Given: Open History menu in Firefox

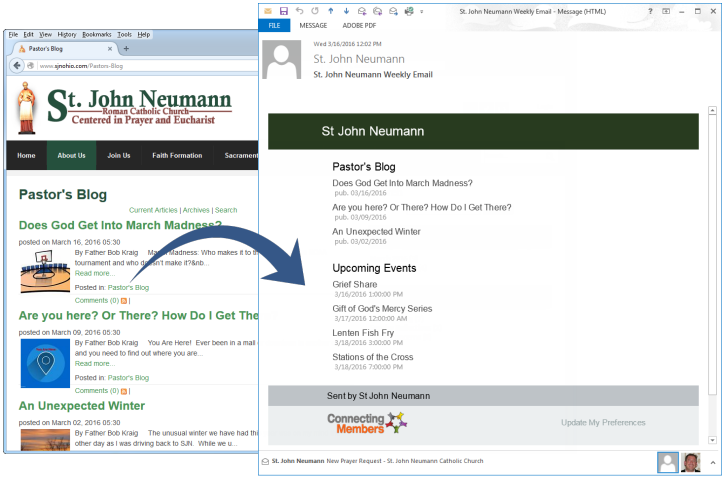Looking at the screenshot, I should 67,34.
